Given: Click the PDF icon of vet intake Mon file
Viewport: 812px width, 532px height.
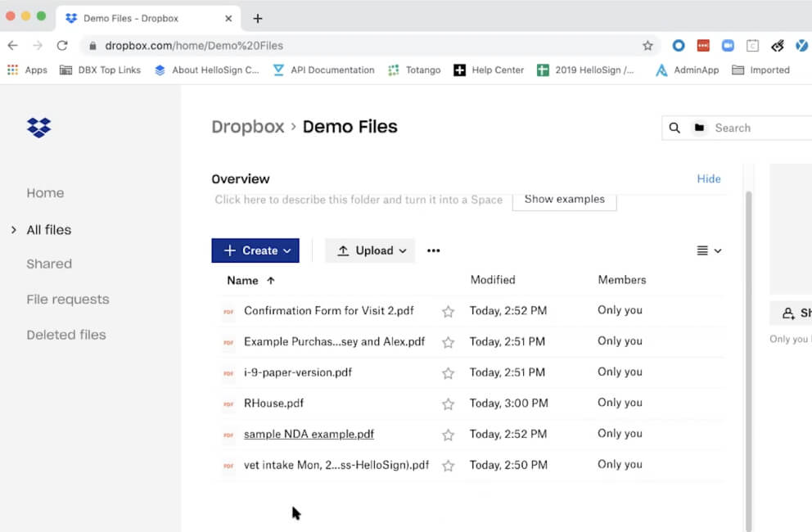Looking at the screenshot, I should [228, 466].
